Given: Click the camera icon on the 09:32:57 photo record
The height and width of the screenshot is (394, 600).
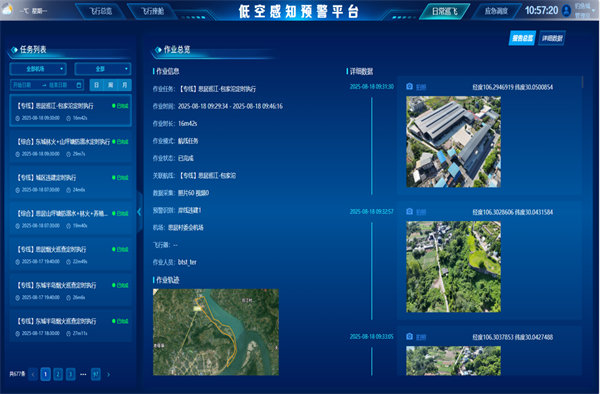Looking at the screenshot, I should point(409,212).
